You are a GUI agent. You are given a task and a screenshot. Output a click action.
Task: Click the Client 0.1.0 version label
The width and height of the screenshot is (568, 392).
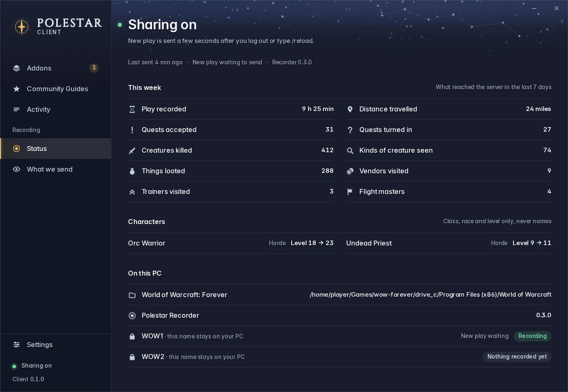click(x=28, y=379)
